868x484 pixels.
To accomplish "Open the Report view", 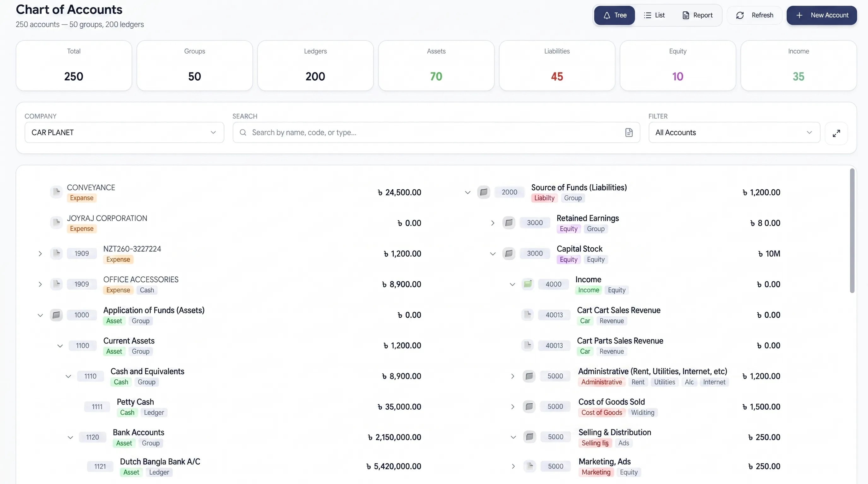I will (697, 15).
